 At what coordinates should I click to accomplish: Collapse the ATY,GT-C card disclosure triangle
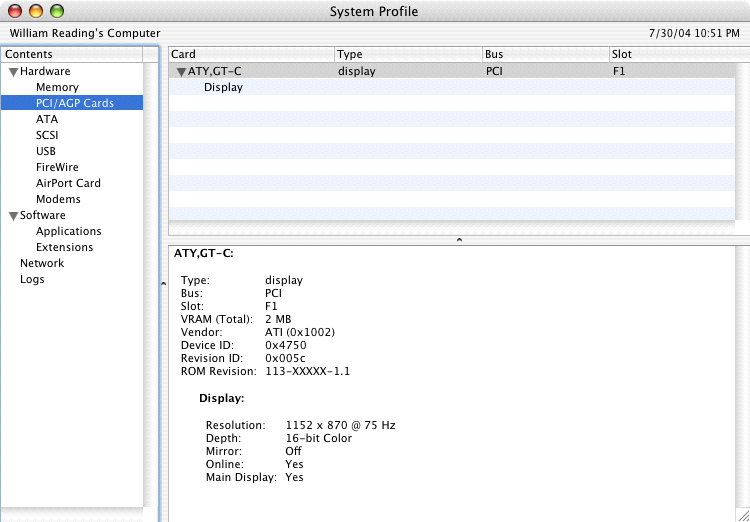(181, 72)
